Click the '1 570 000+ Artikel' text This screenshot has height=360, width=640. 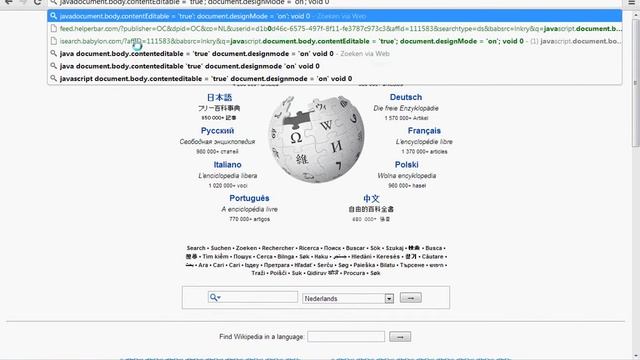[x=406, y=118]
